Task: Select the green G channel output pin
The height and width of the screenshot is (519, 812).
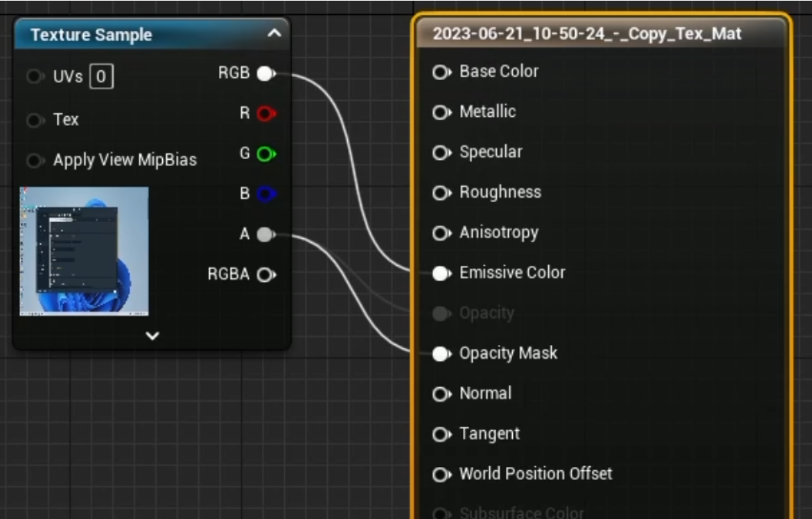Action: 265,155
